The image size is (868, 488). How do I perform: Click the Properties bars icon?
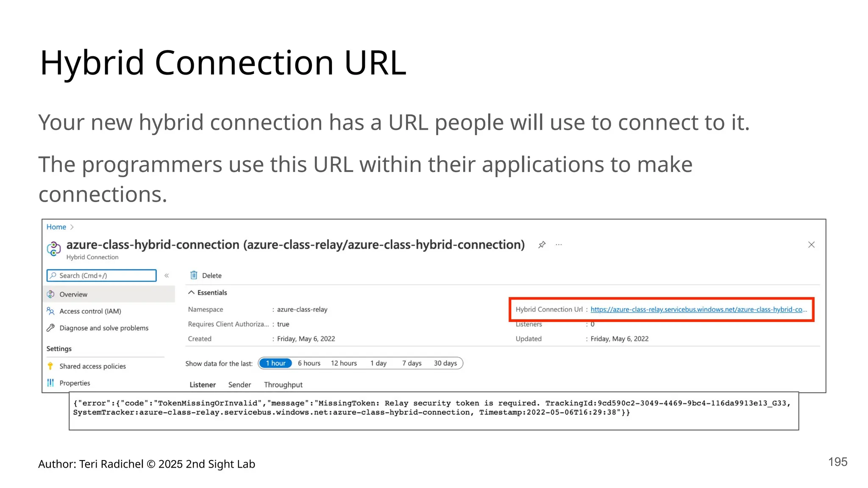coord(50,383)
